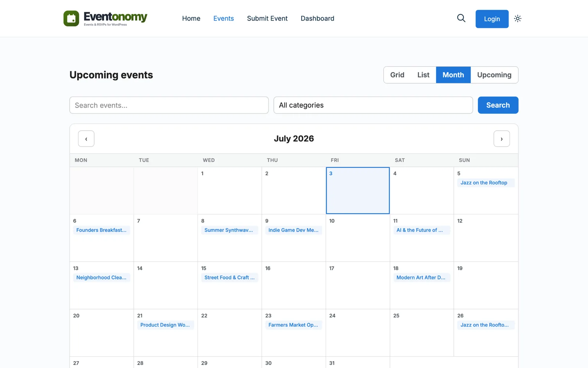The image size is (588, 368).
Task: Open the Submit Event nav item
Action: click(x=267, y=18)
